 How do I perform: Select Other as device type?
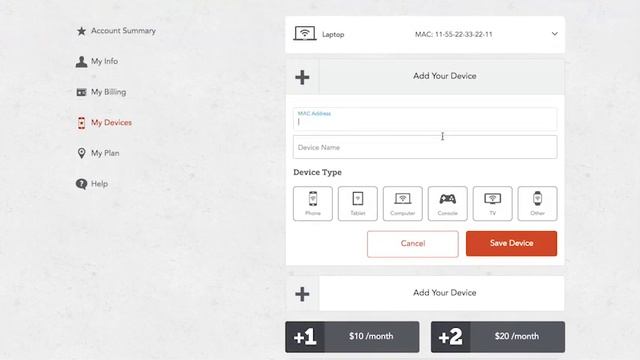tap(537, 204)
